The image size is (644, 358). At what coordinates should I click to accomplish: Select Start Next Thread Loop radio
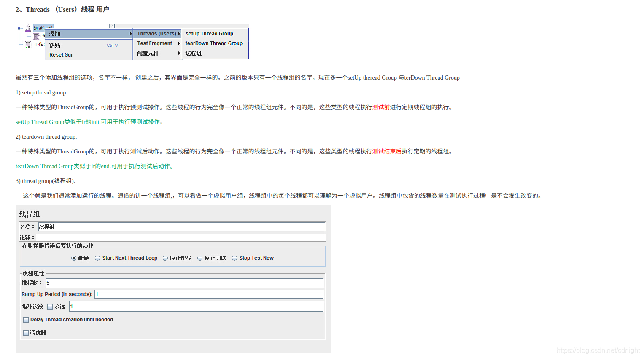[x=97, y=258]
